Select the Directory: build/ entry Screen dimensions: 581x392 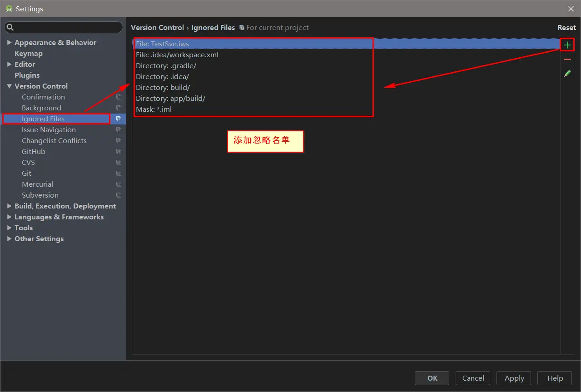coord(346,88)
